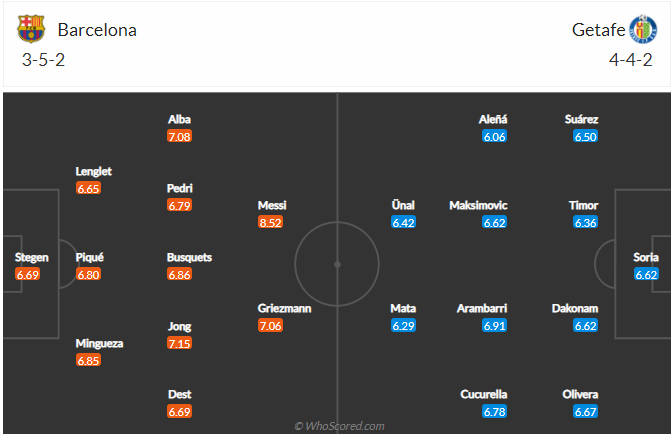Open the Ünal player name
This screenshot has height=434, width=671.
403,205
